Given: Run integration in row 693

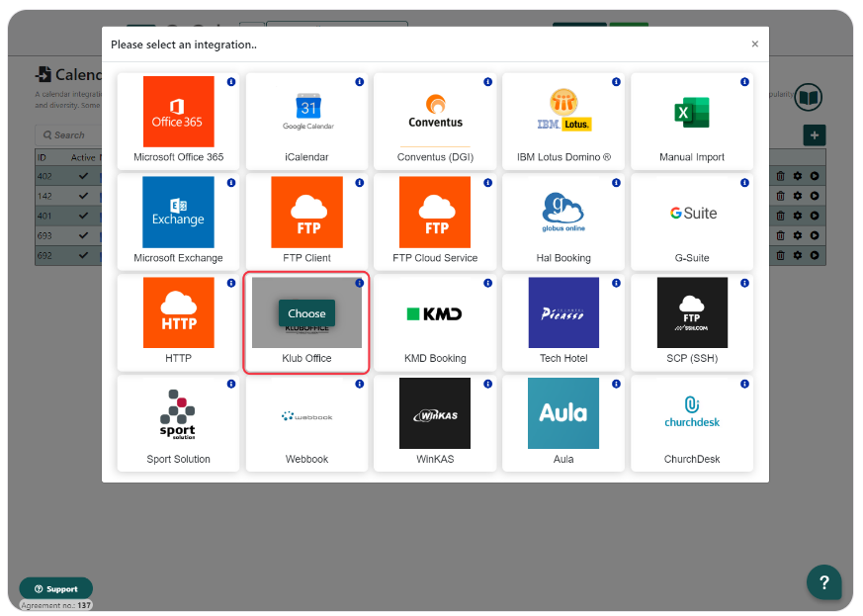Looking at the screenshot, I should 815,235.
